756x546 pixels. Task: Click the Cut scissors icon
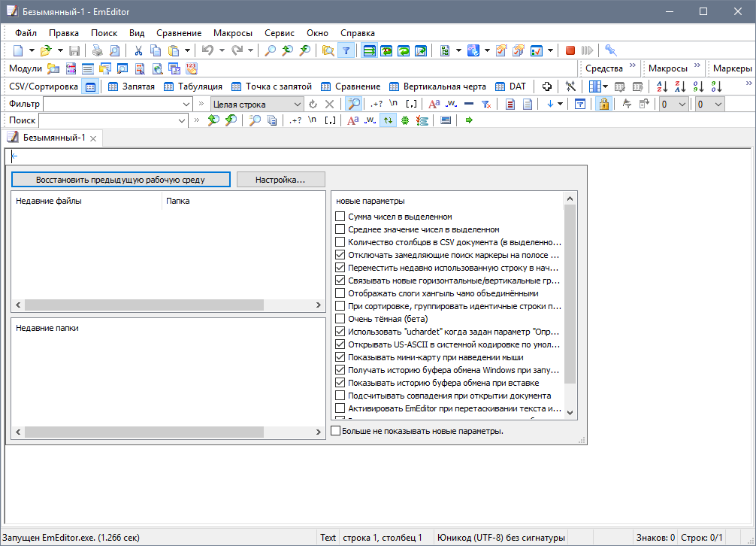[138, 50]
